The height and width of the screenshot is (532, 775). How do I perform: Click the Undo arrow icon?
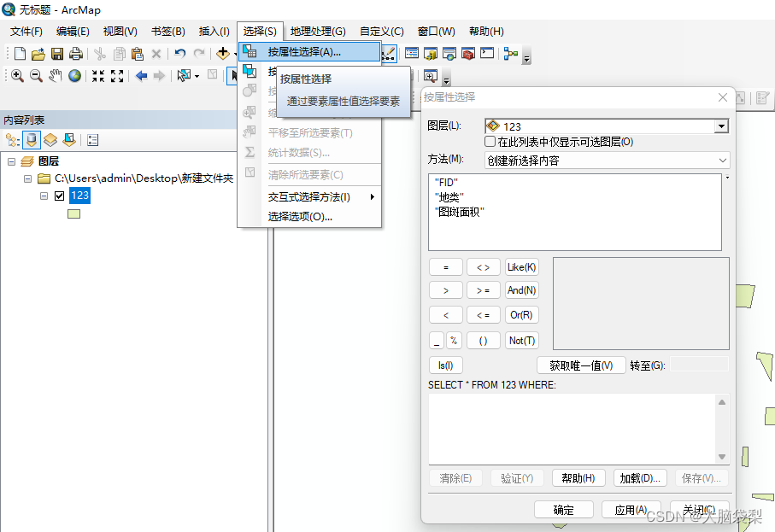(180, 53)
